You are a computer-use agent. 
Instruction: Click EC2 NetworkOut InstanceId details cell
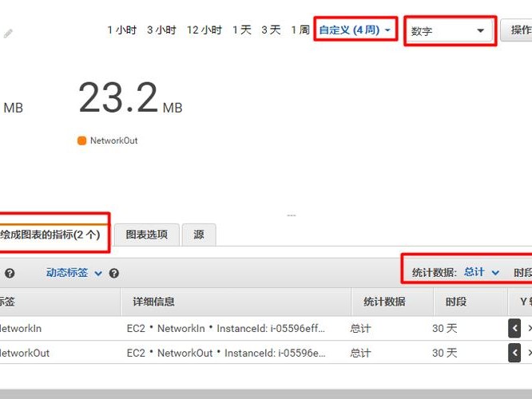[226, 354]
